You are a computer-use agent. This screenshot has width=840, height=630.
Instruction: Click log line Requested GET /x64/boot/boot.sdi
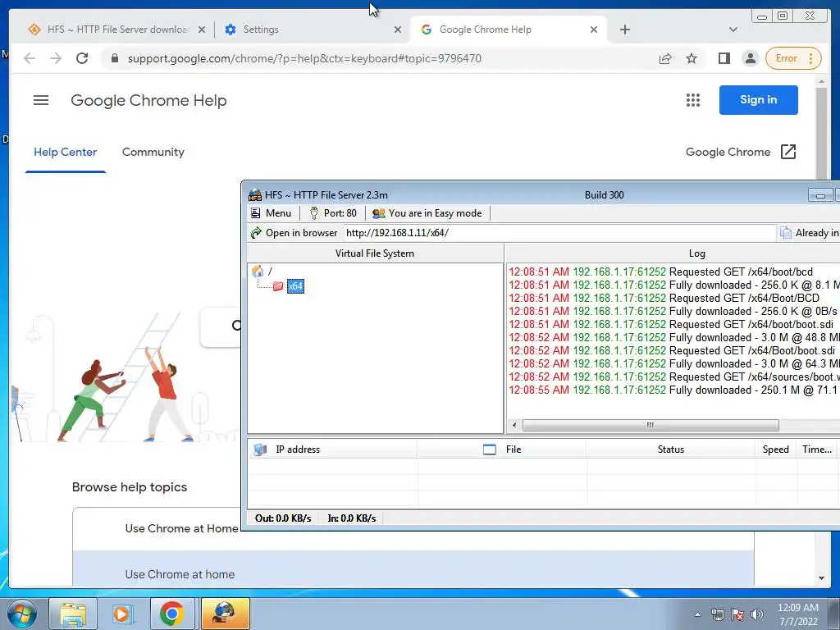(671, 325)
